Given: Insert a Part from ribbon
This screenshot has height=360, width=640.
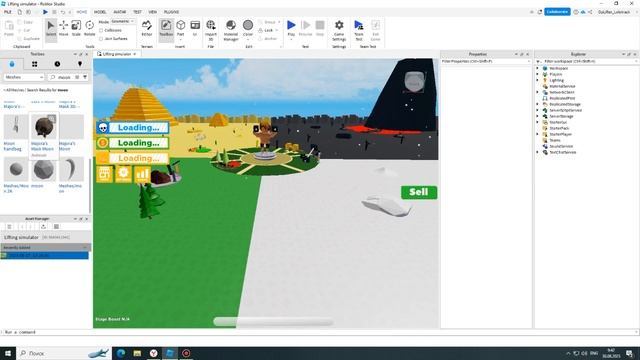Looking at the screenshot, I should click(180, 28).
